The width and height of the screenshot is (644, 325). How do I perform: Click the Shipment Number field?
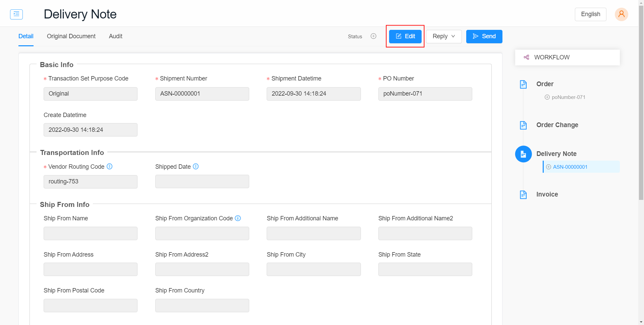202,94
